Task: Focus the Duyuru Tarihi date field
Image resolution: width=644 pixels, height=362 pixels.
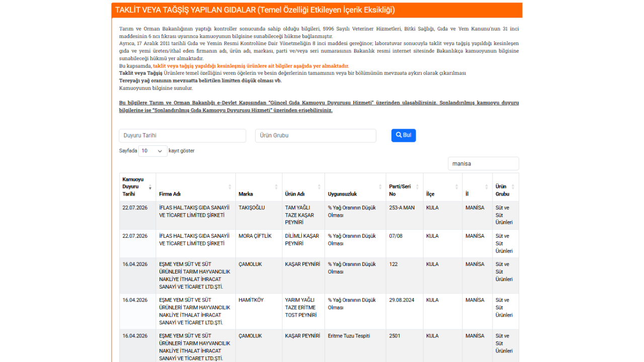Action: coord(183,136)
